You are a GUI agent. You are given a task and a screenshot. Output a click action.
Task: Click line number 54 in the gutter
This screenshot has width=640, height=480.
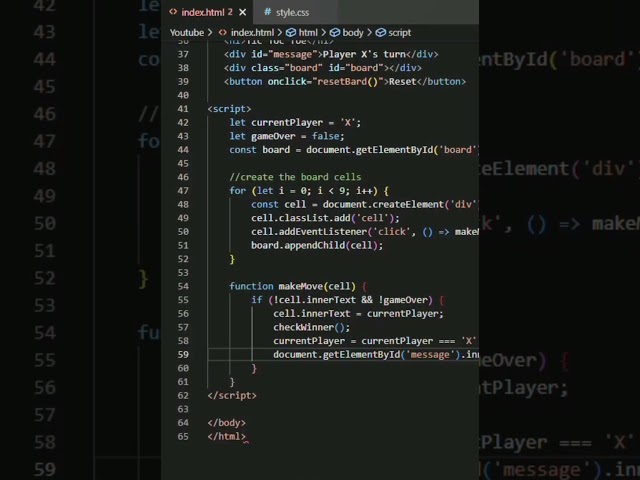tap(183, 287)
